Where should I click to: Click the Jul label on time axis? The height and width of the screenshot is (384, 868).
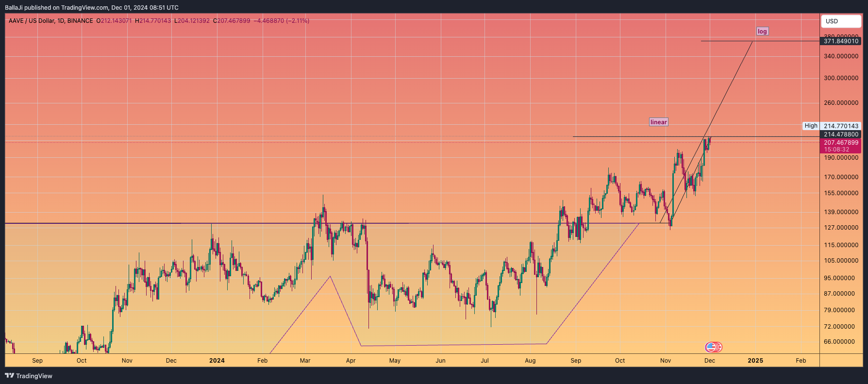(x=484, y=361)
